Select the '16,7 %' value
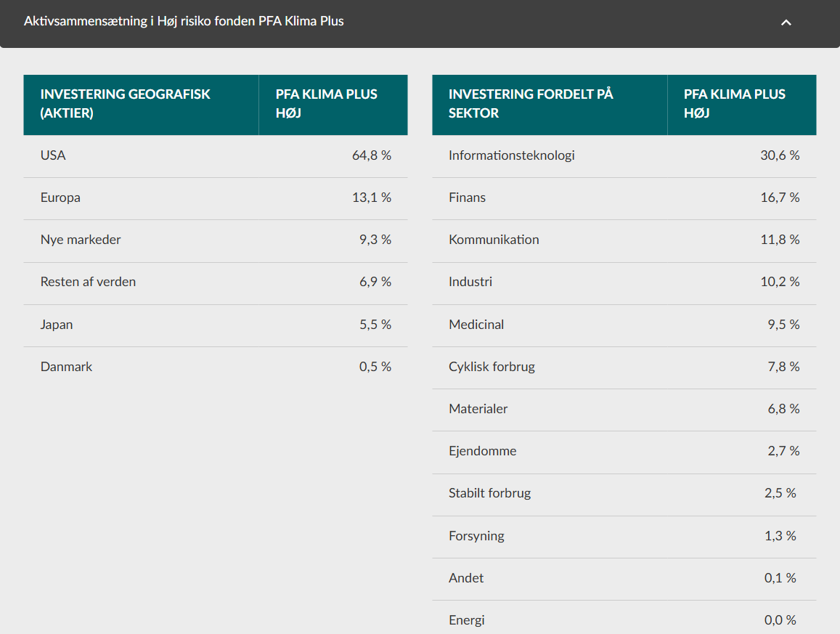 click(x=780, y=198)
